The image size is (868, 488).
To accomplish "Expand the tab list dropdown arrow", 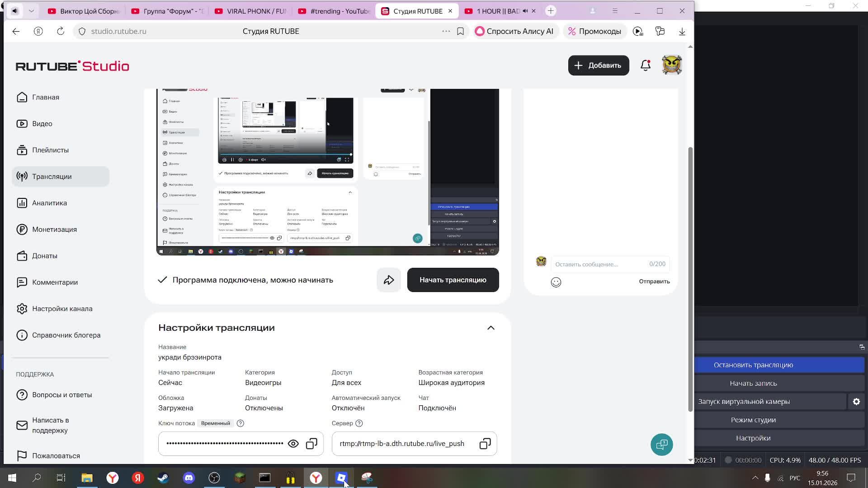I will coord(31,11).
